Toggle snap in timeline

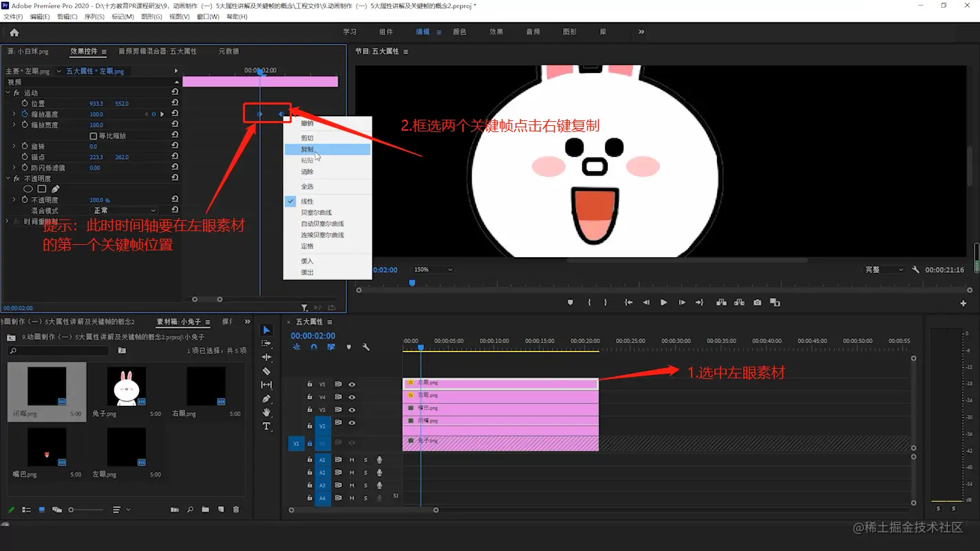[x=314, y=347]
